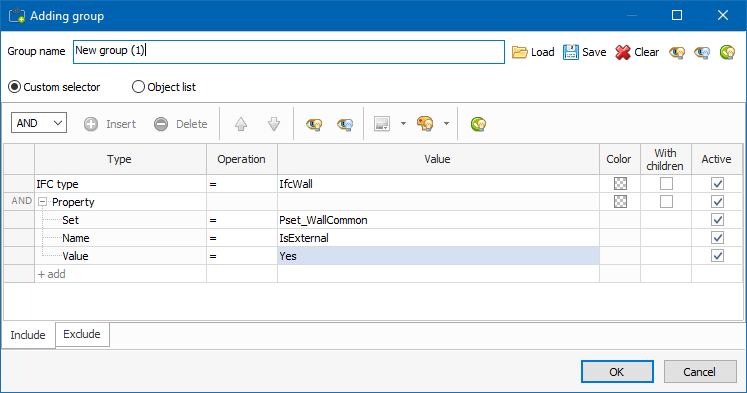This screenshot has width=747, height=393.
Task: Click the Insert plus icon
Action: (x=91, y=124)
